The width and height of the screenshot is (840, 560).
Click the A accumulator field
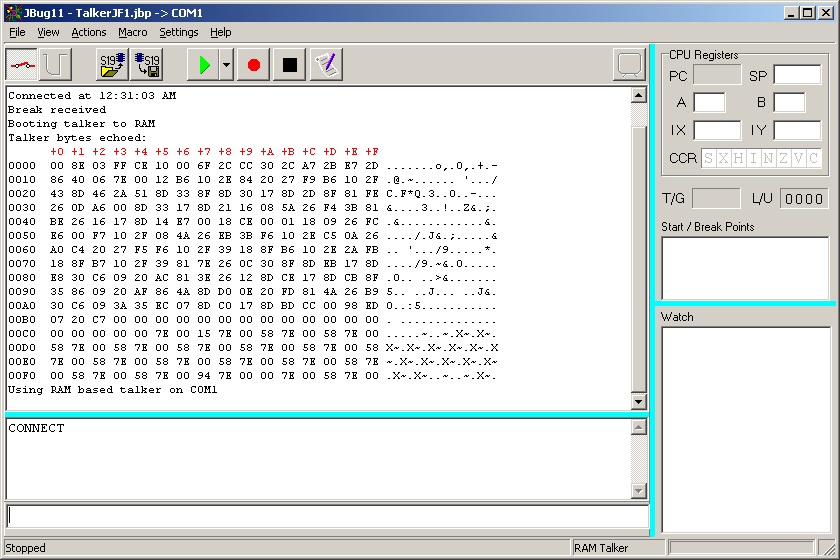709,102
